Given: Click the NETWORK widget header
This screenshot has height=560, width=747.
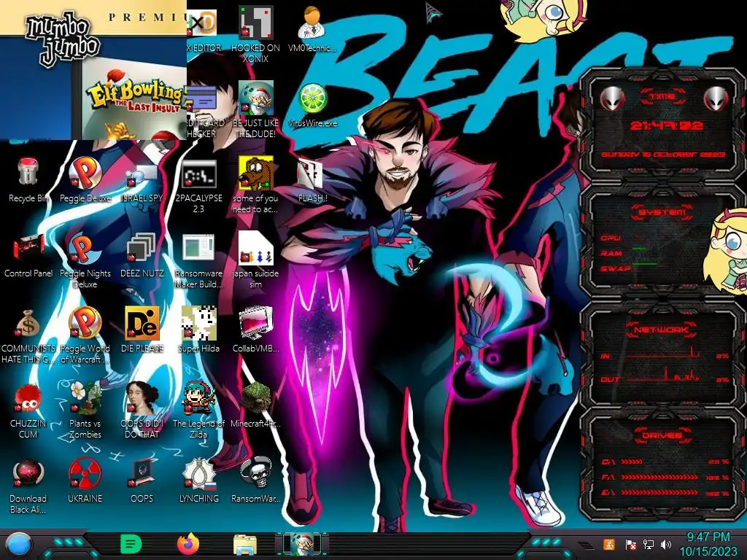Looking at the screenshot, I should coord(661,330).
